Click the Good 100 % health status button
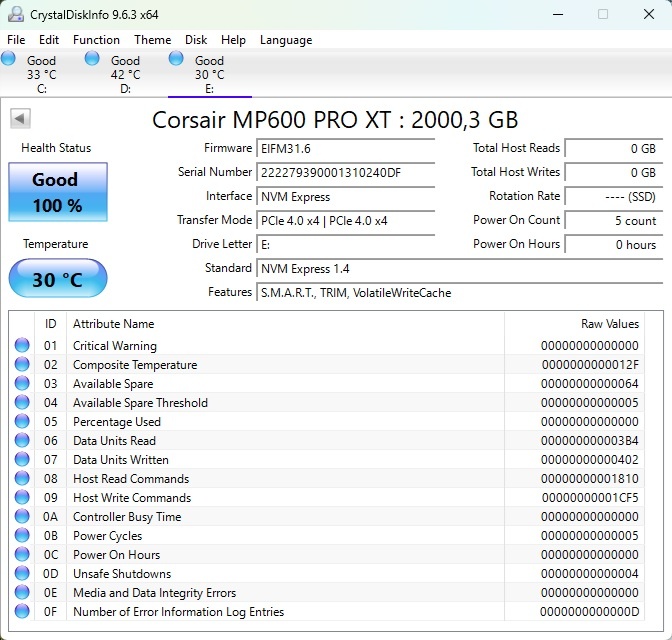 tap(58, 192)
